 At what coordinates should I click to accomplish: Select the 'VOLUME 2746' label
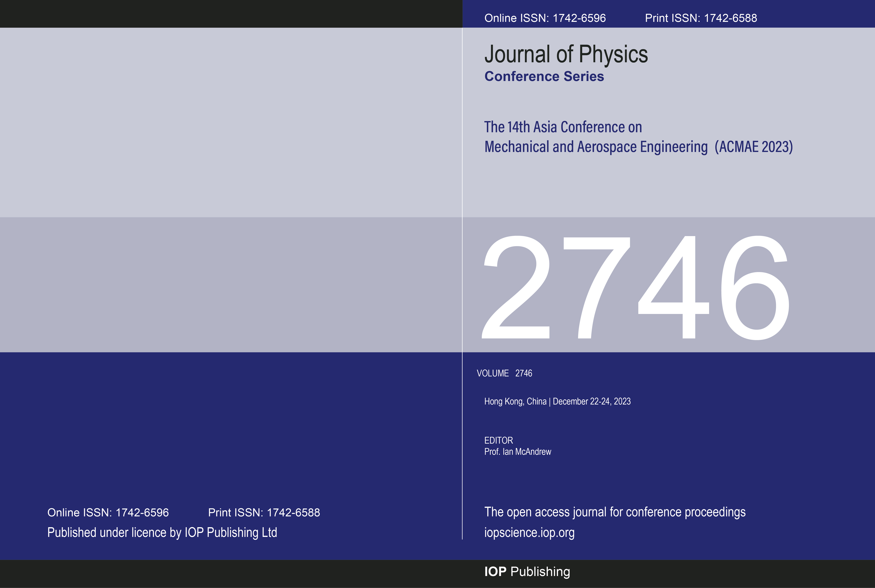pyautogui.click(x=504, y=373)
